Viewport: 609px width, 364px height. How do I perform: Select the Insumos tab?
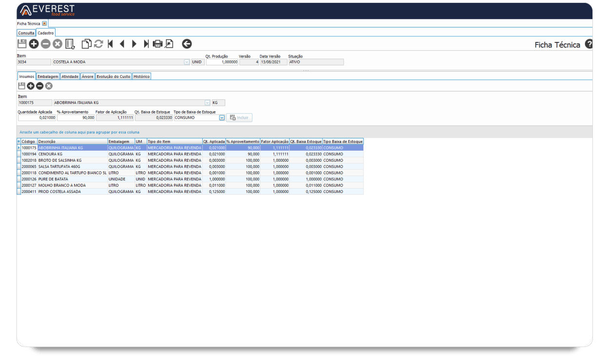click(27, 77)
